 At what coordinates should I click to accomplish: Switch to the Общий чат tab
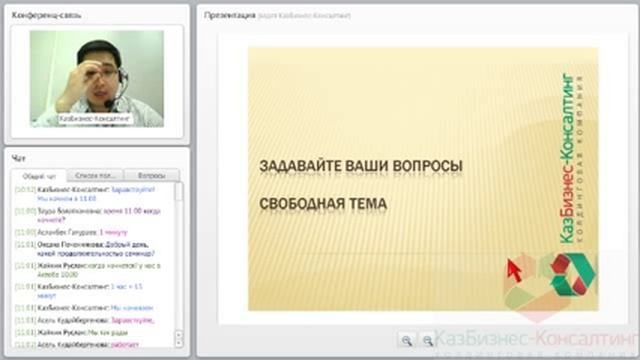[x=39, y=176]
